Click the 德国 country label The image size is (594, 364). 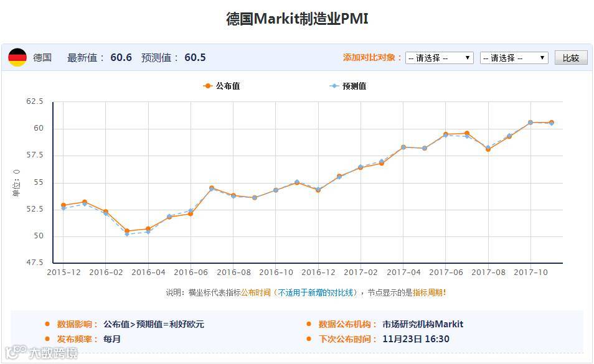click(42, 57)
